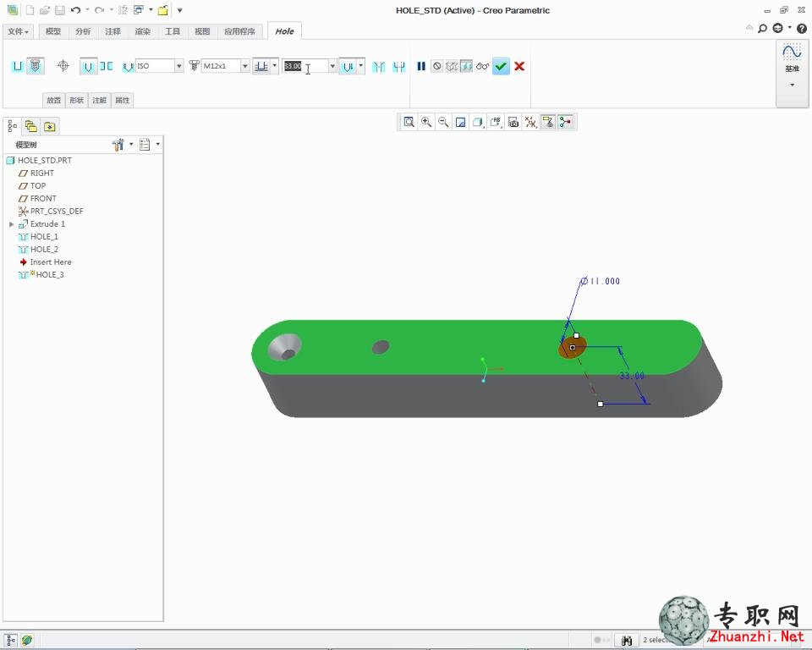The image size is (812, 650).
Task: Open the M12x1 screw size dropdown
Action: click(x=245, y=66)
